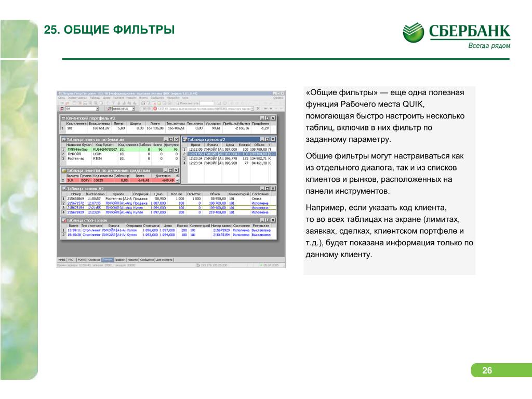532x399 pixels.
Task: Click Таблица лимитов по бумагам title icon
Action: [64, 139]
